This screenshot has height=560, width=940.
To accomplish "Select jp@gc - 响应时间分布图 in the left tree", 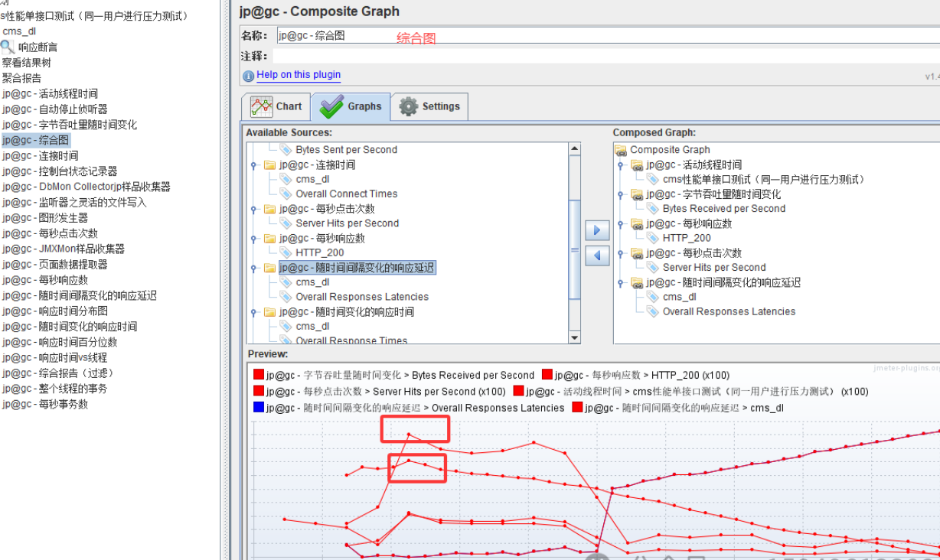I will pos(54,311).
